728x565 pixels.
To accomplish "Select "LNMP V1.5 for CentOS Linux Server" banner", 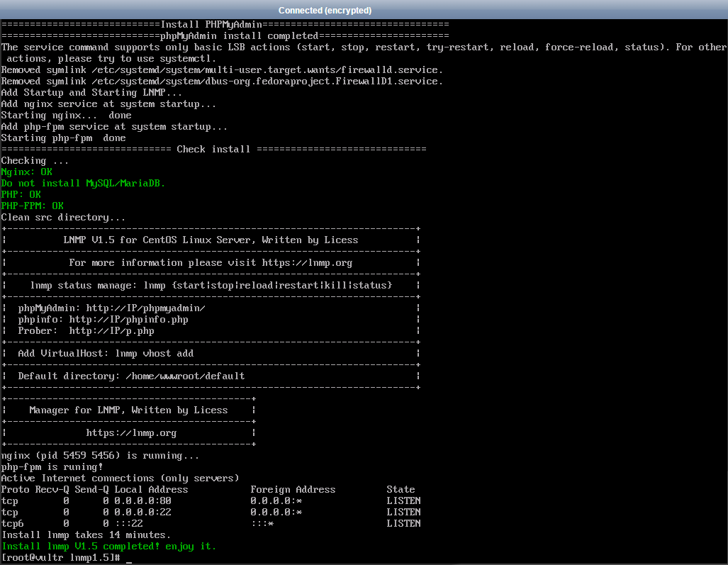I will click(211, 240).
